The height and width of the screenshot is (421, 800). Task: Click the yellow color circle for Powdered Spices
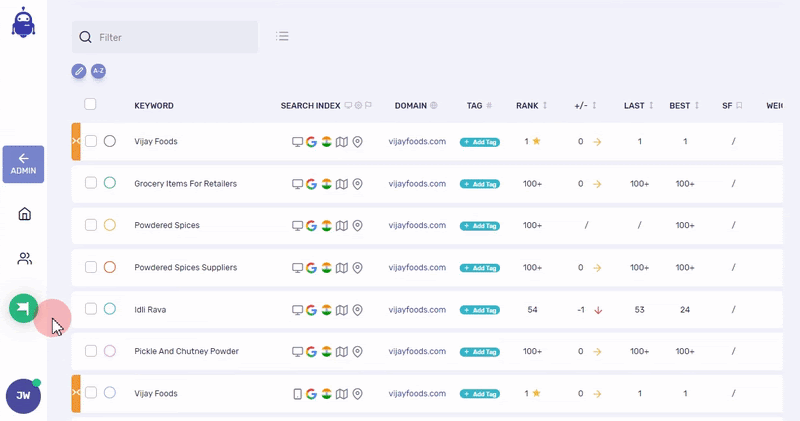110,225
